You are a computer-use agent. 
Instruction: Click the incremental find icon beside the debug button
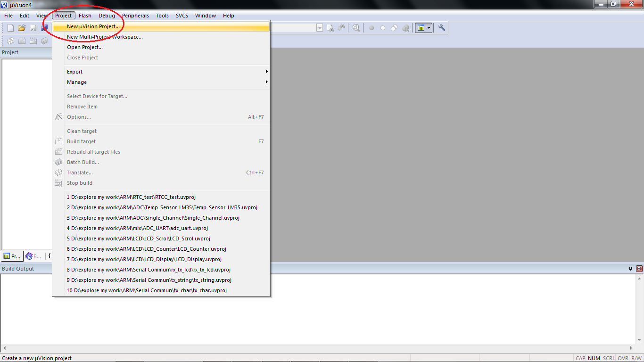[x=341, y=28]
